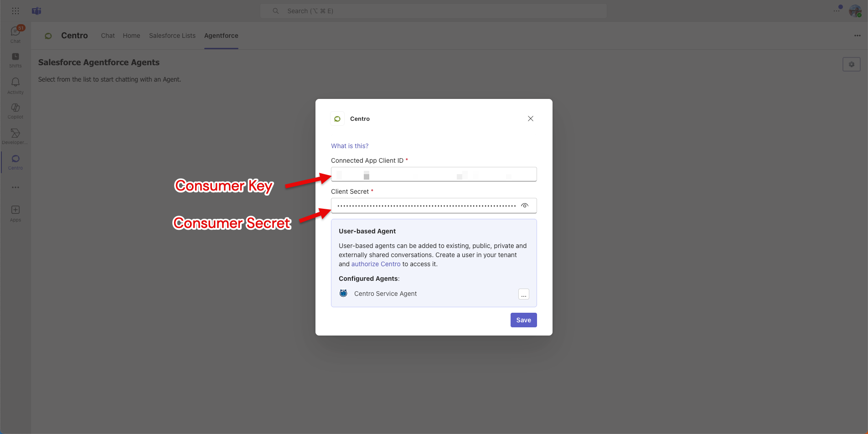Open Centro Service Agent options menu

(523, 294)
